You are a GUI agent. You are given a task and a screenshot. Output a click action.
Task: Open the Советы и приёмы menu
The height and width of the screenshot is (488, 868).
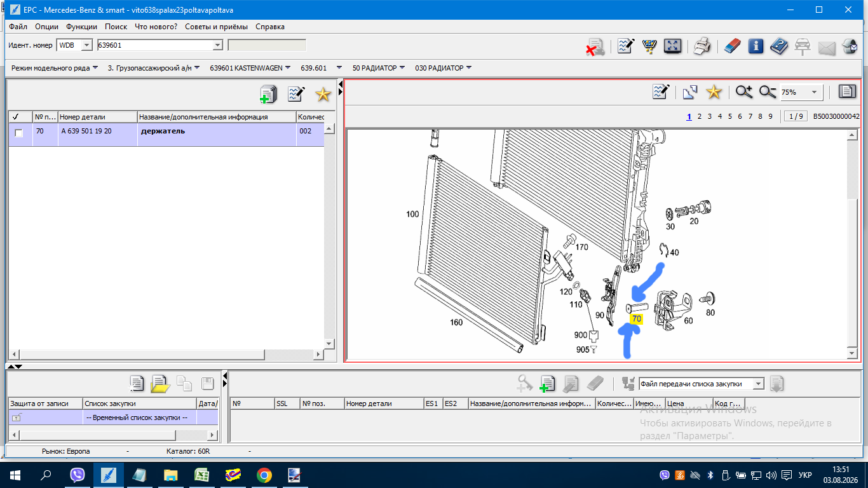coord(217,27)
